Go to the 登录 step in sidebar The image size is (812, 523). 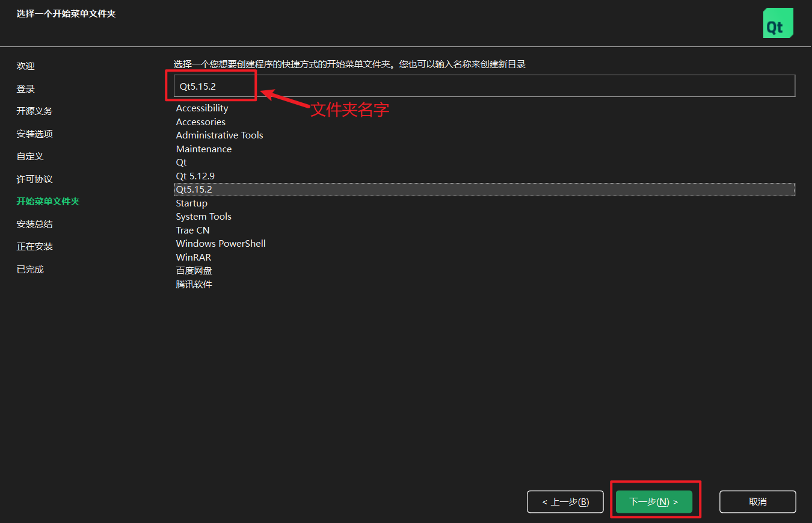click(26, 89)
